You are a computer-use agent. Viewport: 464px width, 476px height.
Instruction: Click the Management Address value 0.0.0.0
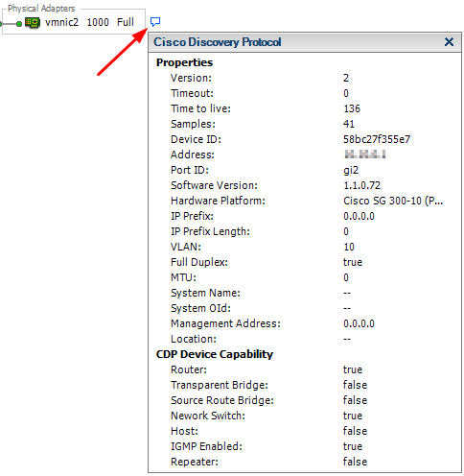click(x=359, y=323)
